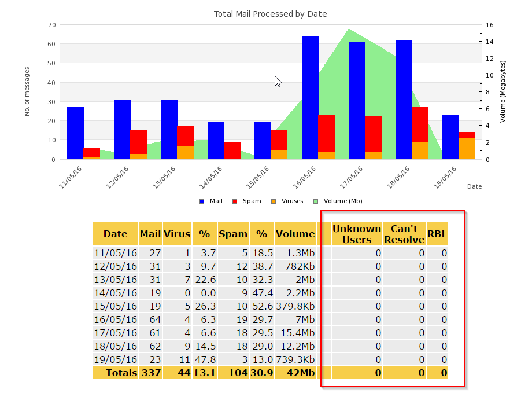
Task: Click the 15.4Mb volume cell
Action: click(x=295, y=333)
